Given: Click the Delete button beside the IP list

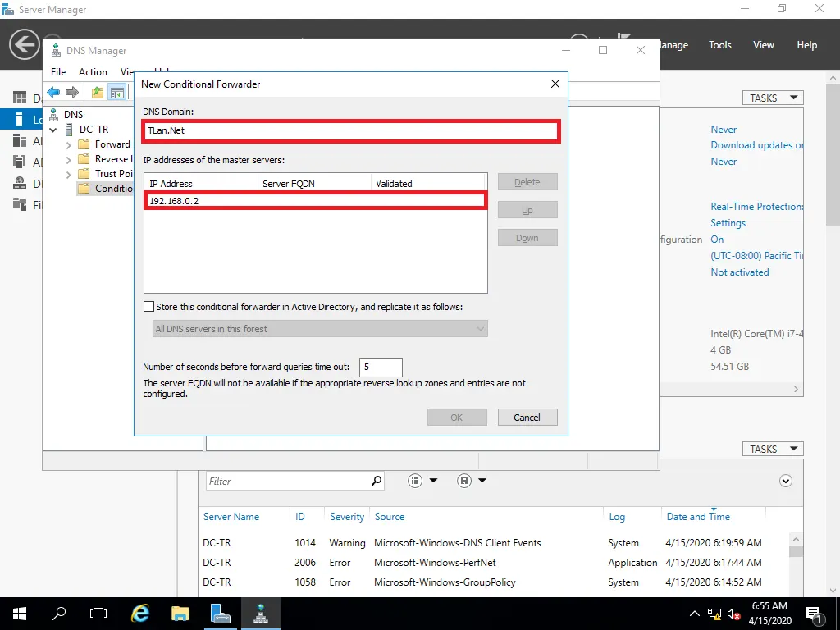Looking at the screenshot, I should click(x=527, y=182).
